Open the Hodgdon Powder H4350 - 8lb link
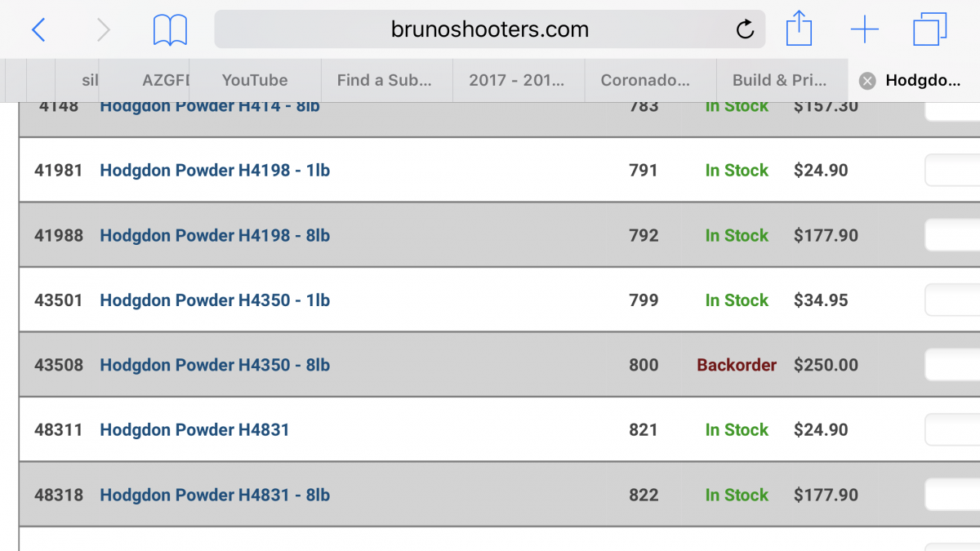 pos(215,365)
